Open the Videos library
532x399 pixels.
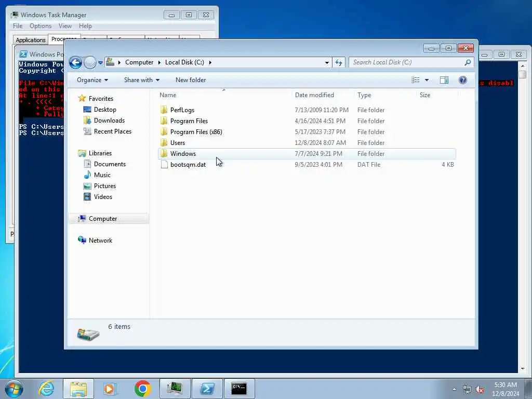103,197
